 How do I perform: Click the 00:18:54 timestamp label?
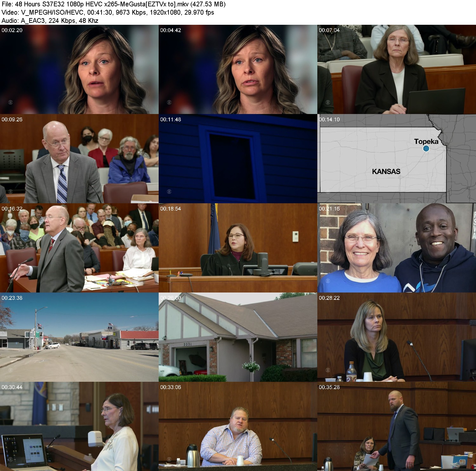(x=171, y=209)
